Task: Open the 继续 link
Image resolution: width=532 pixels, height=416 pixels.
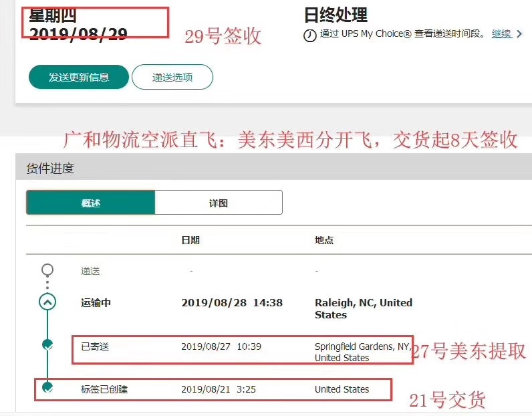Action: pyautogui.click(x=501, y=34)
